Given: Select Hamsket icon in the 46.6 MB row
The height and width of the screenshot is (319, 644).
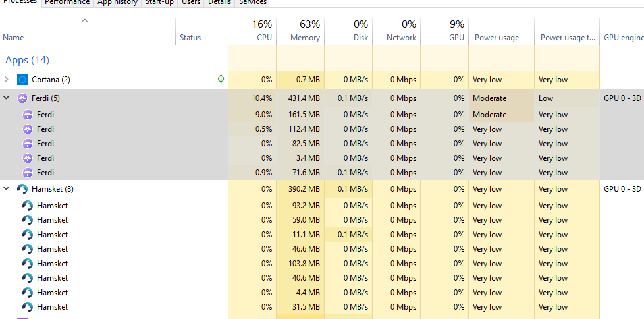Looking at the screenshot, I should pos(28,248).
